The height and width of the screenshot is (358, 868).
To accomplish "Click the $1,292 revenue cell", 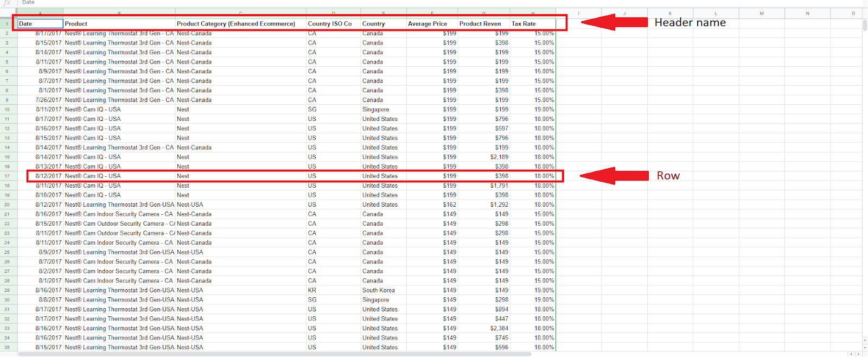I will pos(483,205).
